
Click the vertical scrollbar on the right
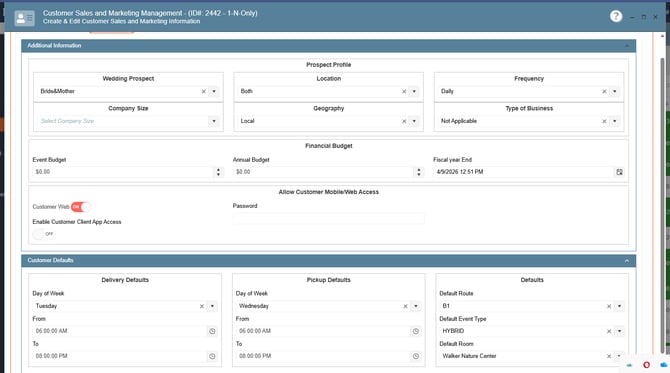pos(663,205)
